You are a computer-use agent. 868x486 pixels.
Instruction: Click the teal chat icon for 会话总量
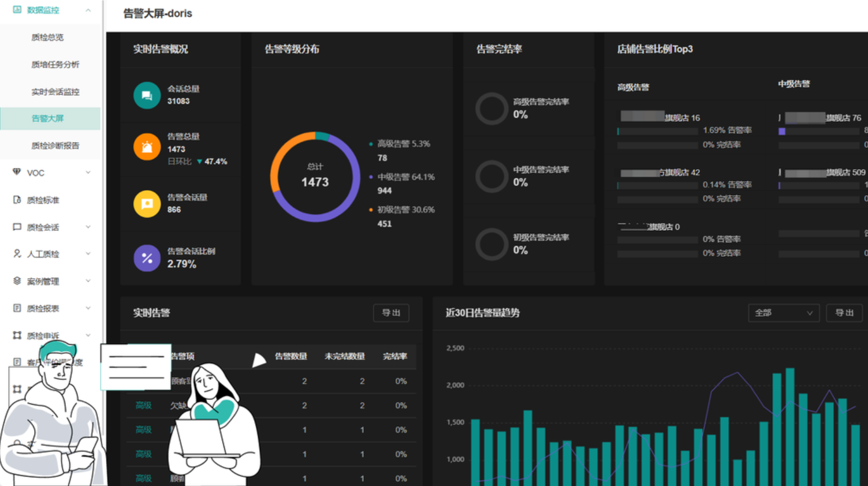coord(147,95)
